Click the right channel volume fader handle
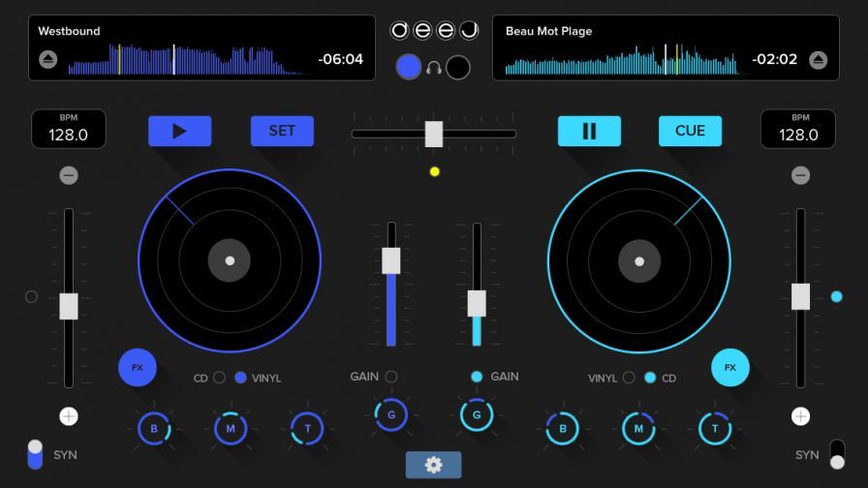 pos(477,303)
